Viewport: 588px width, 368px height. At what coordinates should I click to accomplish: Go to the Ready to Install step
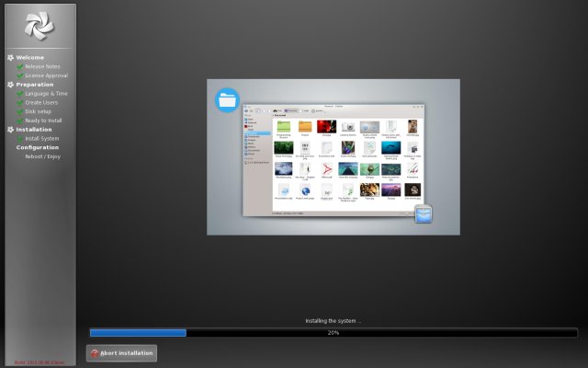coord(43,121)
